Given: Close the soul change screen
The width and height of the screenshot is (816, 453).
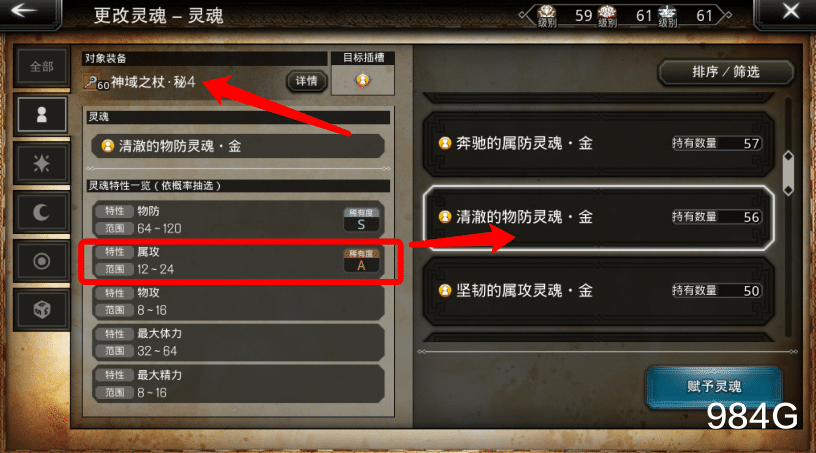Looking at the screenshot, I should (x=791, y=11).
